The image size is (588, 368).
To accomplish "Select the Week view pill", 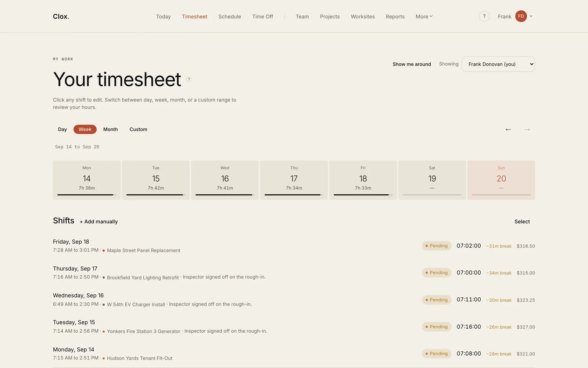I will coord(85,130).
